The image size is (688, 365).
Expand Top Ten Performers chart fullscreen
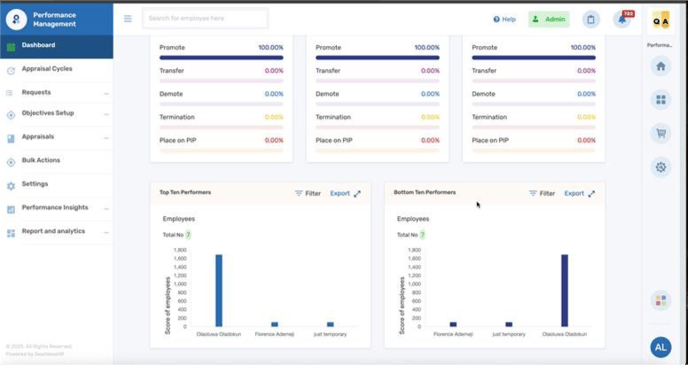point(357,193)
